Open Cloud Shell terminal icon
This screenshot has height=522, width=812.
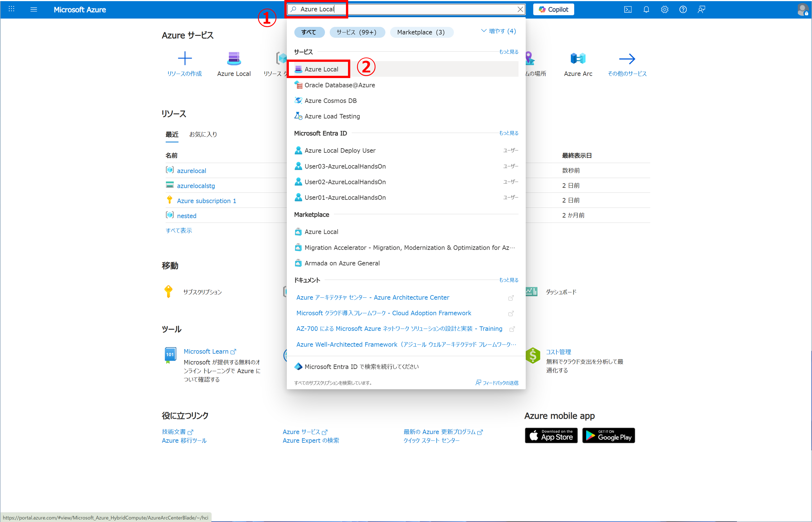628,9
